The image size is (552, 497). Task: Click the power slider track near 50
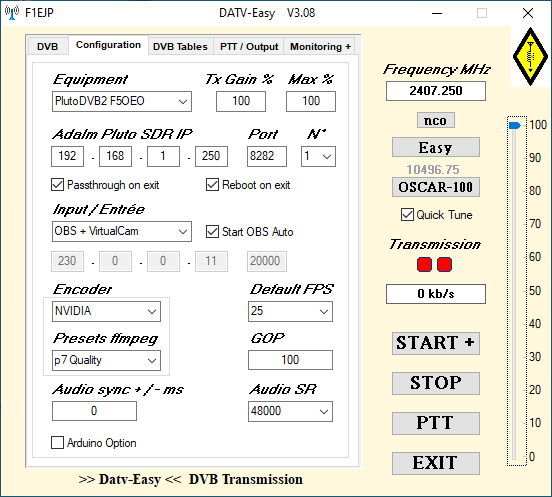tap(514, 291)
